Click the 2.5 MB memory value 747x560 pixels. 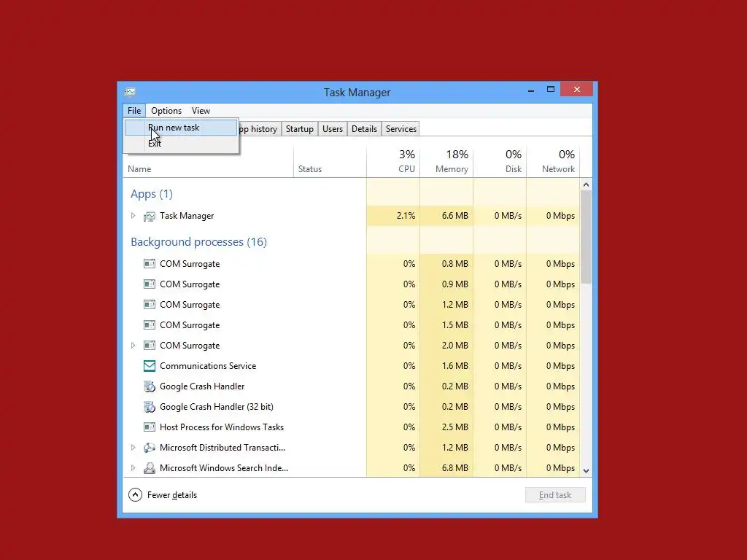click(x=455, y=427)
